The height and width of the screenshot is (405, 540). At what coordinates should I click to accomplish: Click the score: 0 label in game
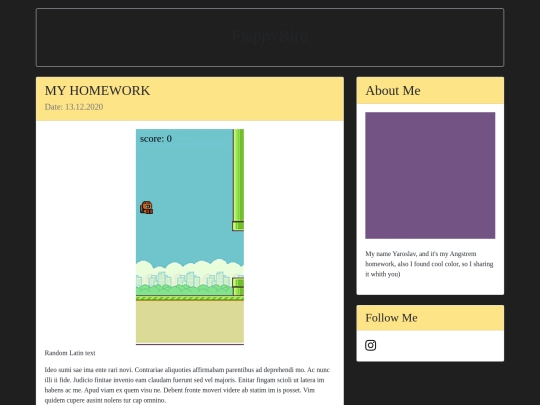pyautogui.click(x=156, y=138)
